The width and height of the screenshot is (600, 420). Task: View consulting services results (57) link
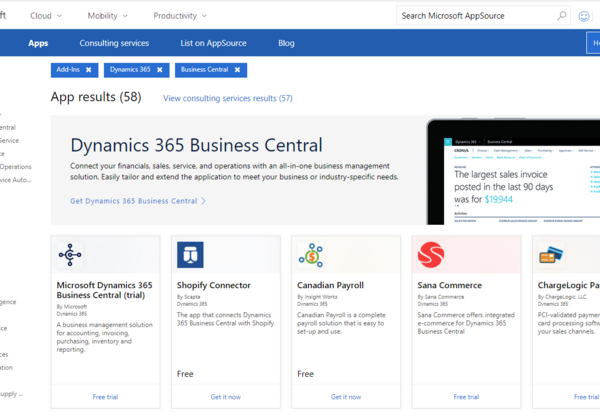click(x=228, y=98)
